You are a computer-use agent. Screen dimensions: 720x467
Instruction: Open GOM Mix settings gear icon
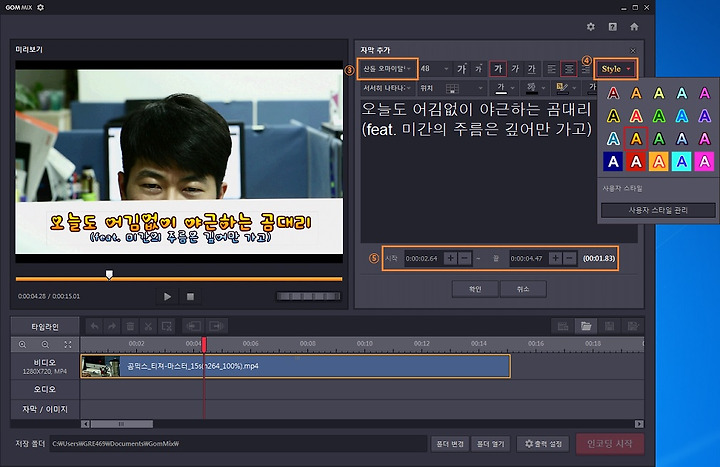coord(590,26)
